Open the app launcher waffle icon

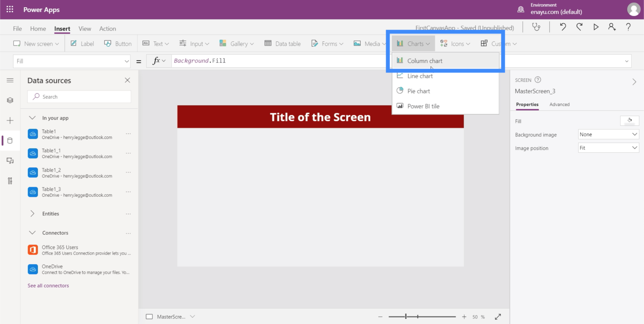pos(10,9)
